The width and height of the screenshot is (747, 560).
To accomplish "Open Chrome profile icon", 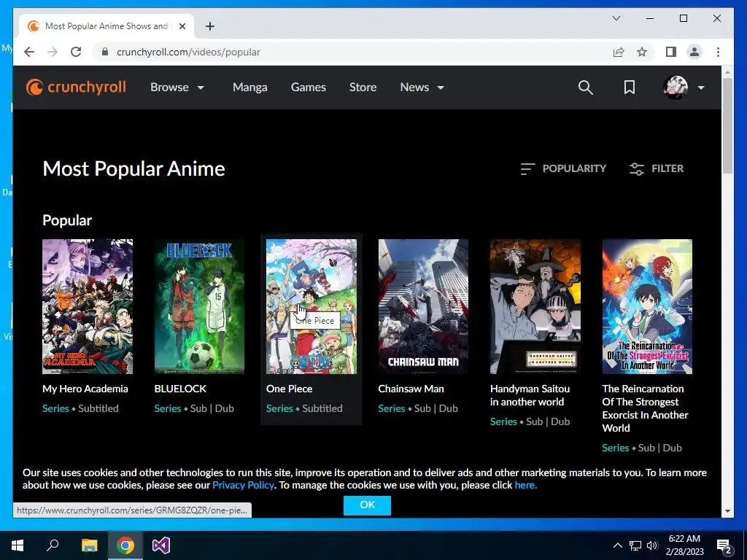I will (694, 52).
